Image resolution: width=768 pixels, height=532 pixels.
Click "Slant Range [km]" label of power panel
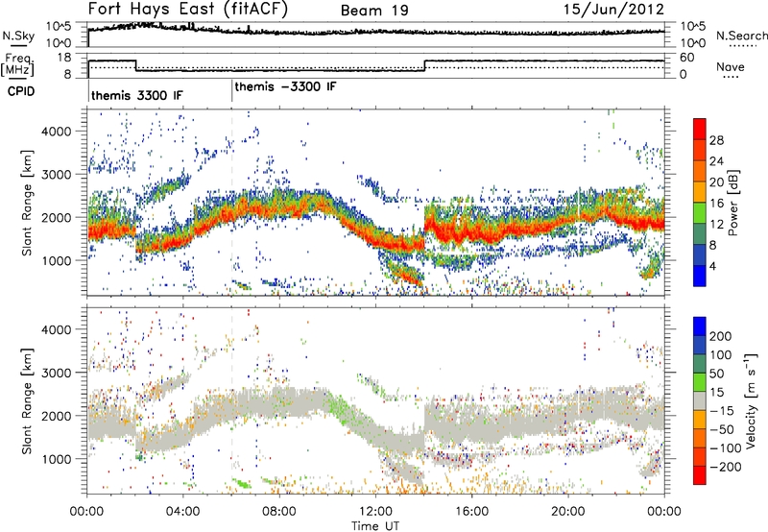pos(28,203)
